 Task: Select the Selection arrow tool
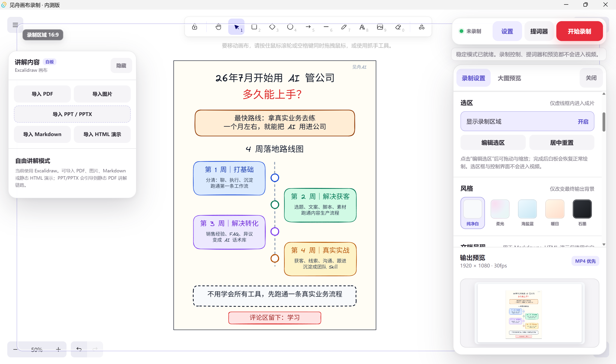[236, 27]
